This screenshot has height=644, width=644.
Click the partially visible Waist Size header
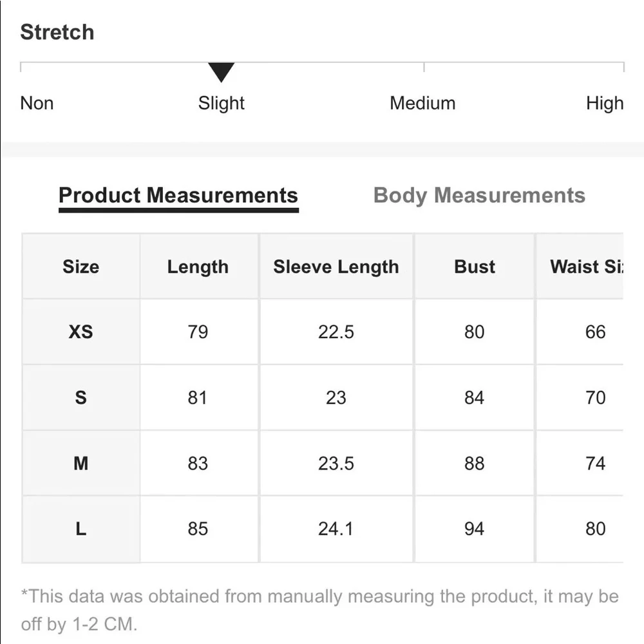pyautogui.click(x=587, y=267)
